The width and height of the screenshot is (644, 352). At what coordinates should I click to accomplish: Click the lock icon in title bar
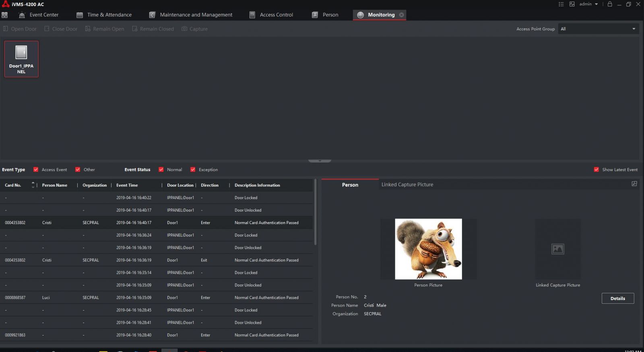click(610, 4)
